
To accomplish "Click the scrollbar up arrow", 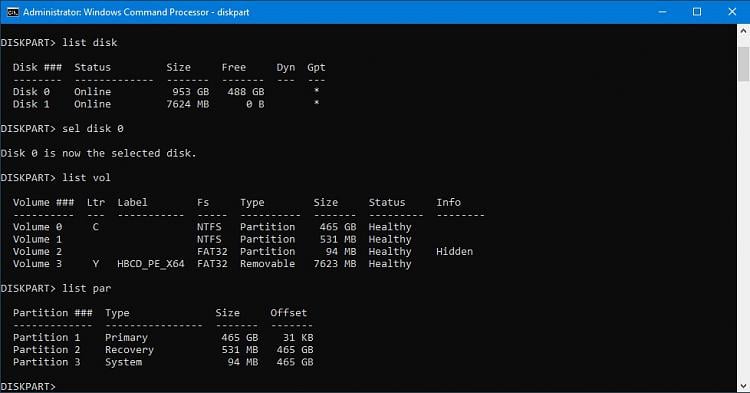I will tap(743, 31).
